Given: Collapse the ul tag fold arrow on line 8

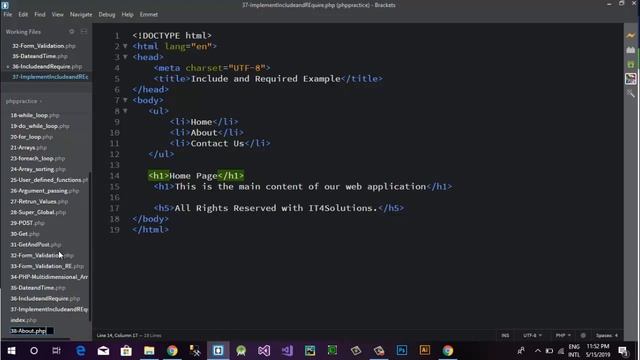Looking at the screenshot, I should coord(125,111).
